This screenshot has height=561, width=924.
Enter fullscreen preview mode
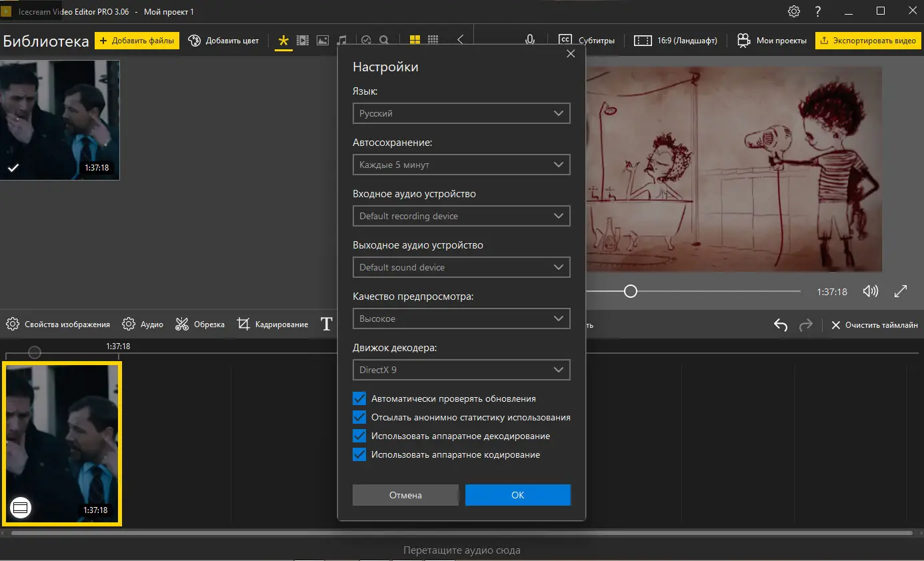point(901,291)
